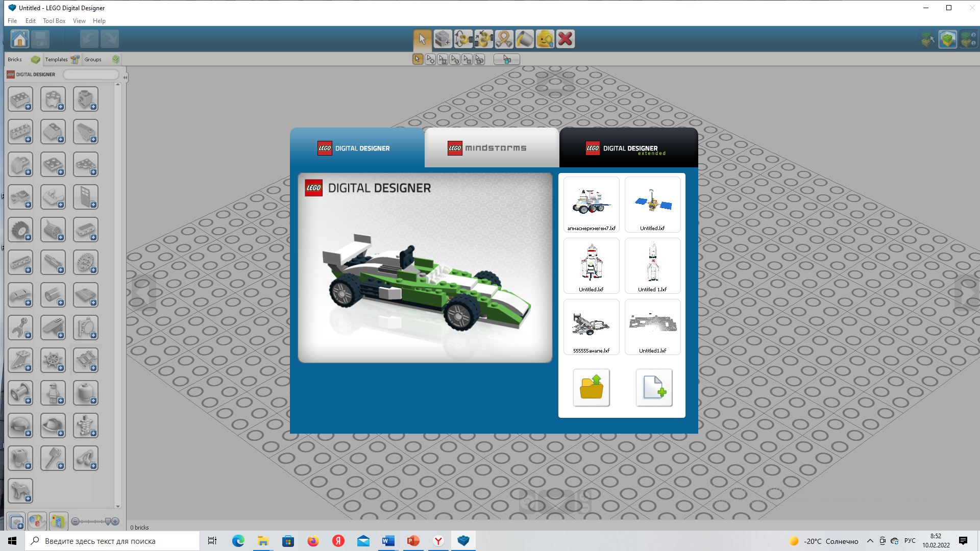
Task: Click the palette scrollbar down arrow
Action: (118, 506)
